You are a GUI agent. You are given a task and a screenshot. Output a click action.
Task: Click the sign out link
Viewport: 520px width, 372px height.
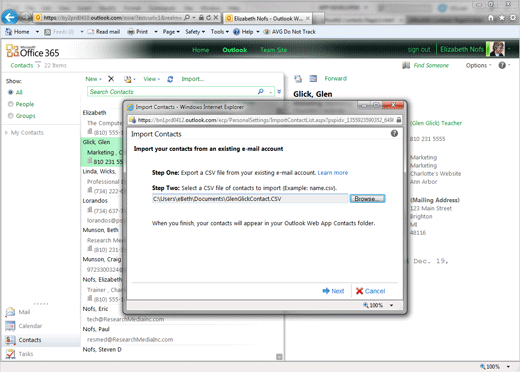tap(419, 49)
